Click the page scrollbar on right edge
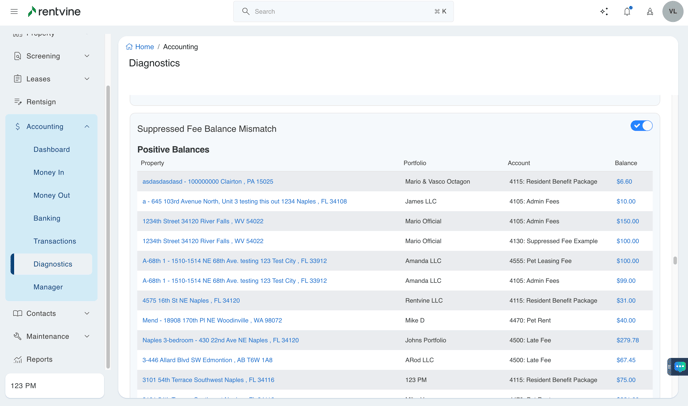Screen dimensions: 688x406 [x=675, y=260]
